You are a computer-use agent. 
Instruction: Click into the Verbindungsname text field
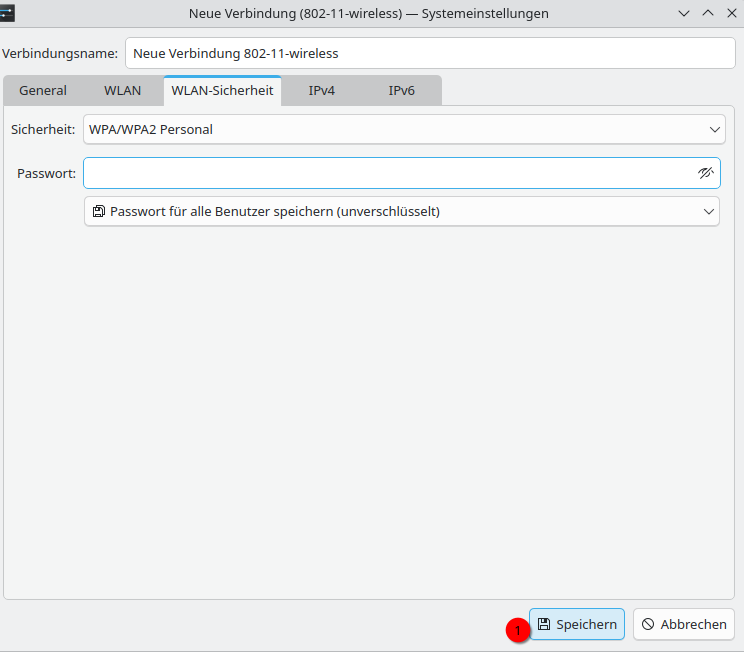pos(430,53)
